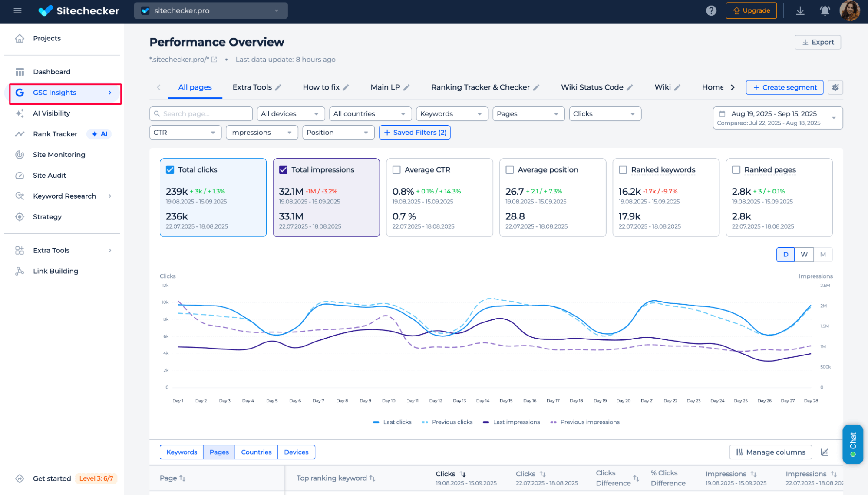Open the notifications bell icon
Image resolution: width=868 pixels, height=495 pixels.
pyautogui.click(x=825, y=10)
